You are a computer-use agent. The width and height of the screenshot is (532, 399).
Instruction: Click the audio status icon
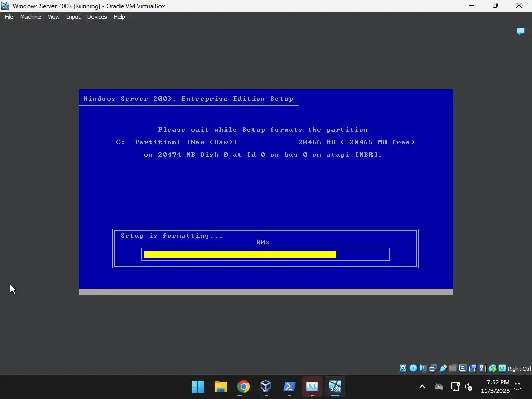pos(423,368)
